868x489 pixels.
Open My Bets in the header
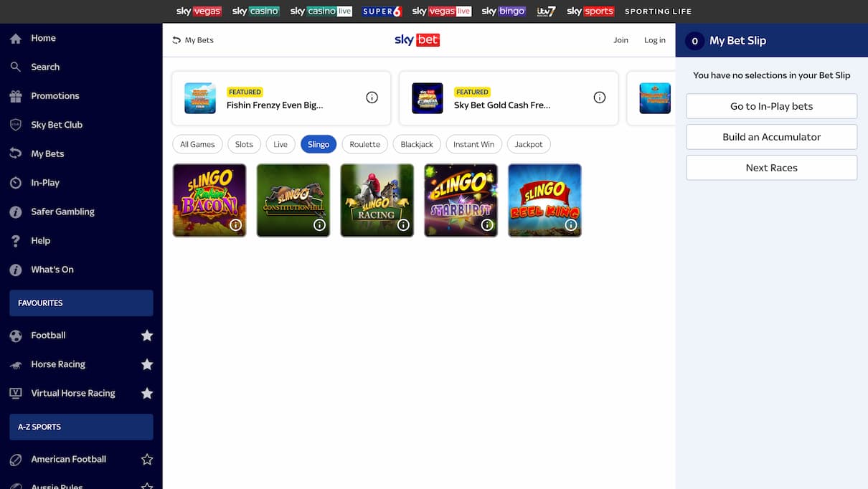tap(193, 40)
